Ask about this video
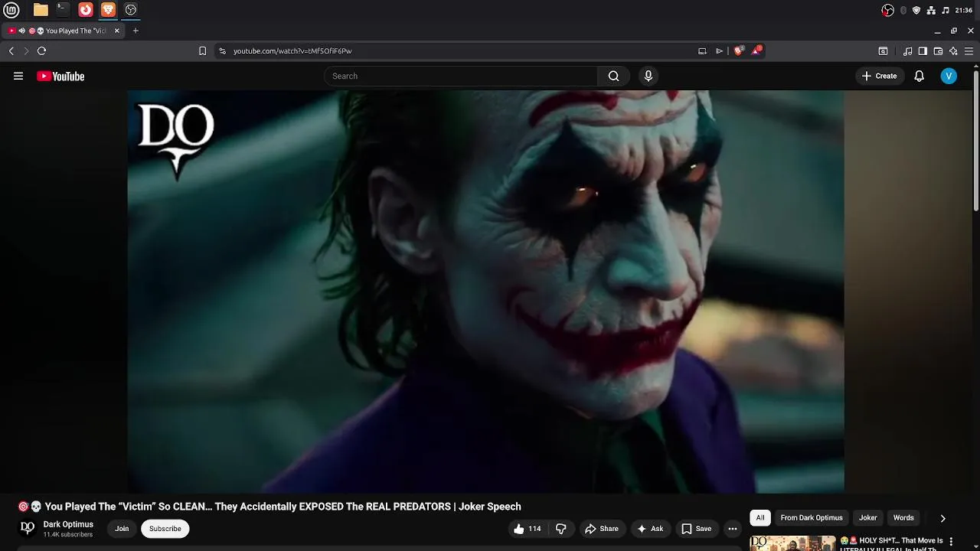The width and height of the screenshot is (980, 551). click(x=650, y=529)
